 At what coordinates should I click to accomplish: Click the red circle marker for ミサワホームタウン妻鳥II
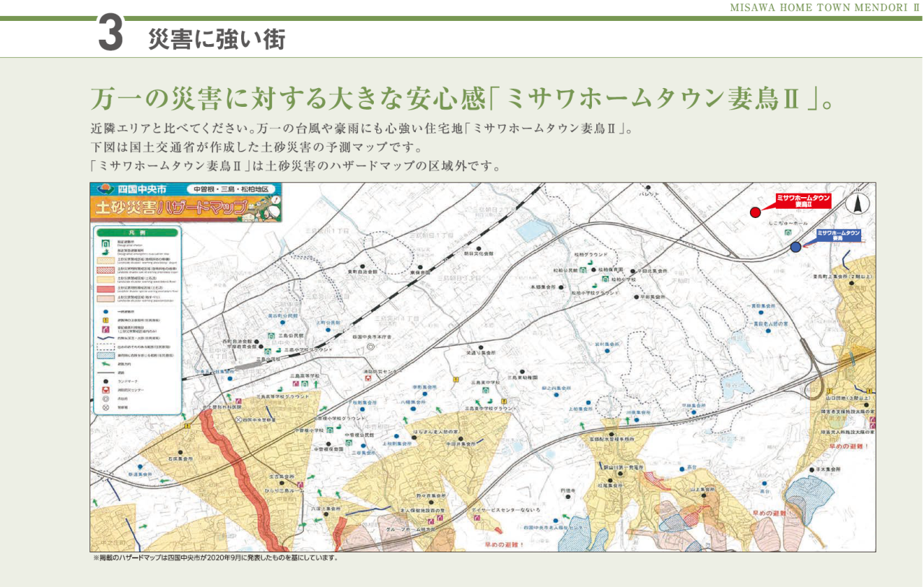tap(755, 212)
